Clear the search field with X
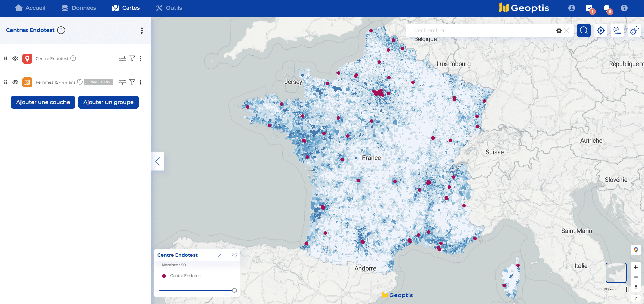The height and width of the screenshot is (304, 644). (x=567, y=31)
